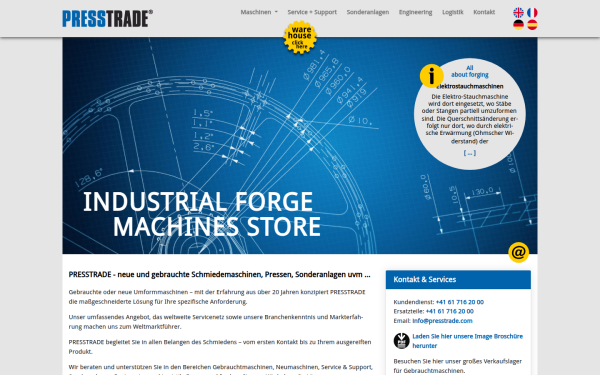
Task: Email info@presstrade.com link
Action: tap(442, 321)
